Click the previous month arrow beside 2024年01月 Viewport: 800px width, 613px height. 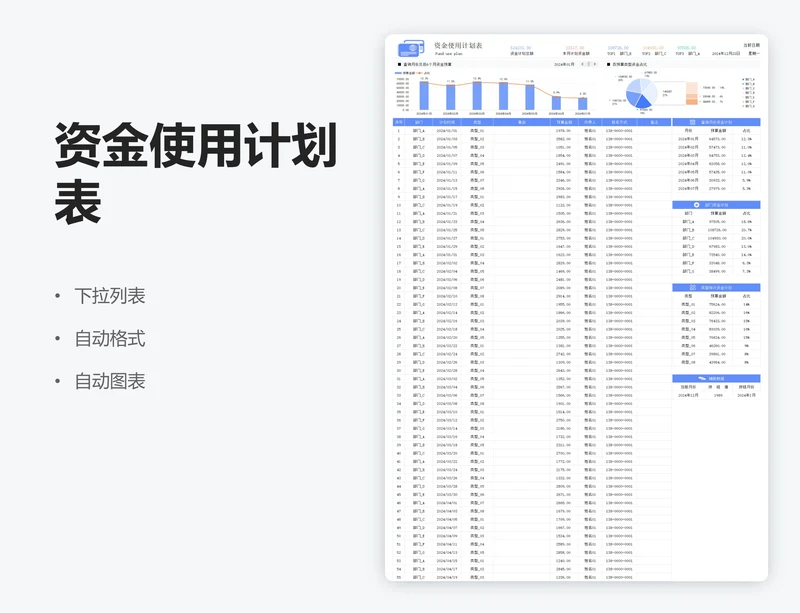click(x=583, y=64)
